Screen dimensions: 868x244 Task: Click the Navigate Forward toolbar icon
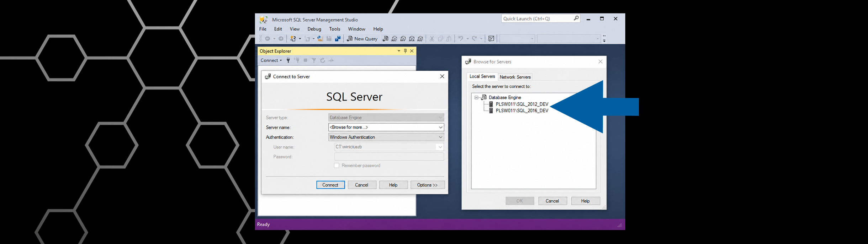(x=281, y=39)
